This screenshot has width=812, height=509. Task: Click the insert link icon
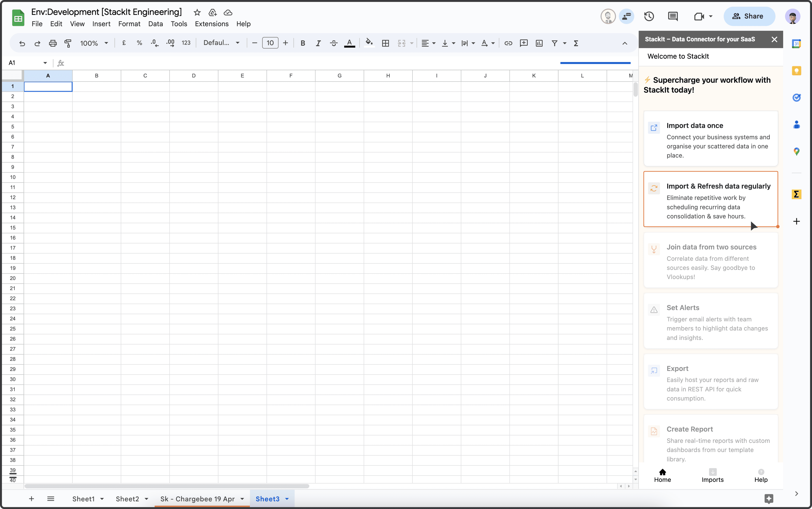click(508, 43)
